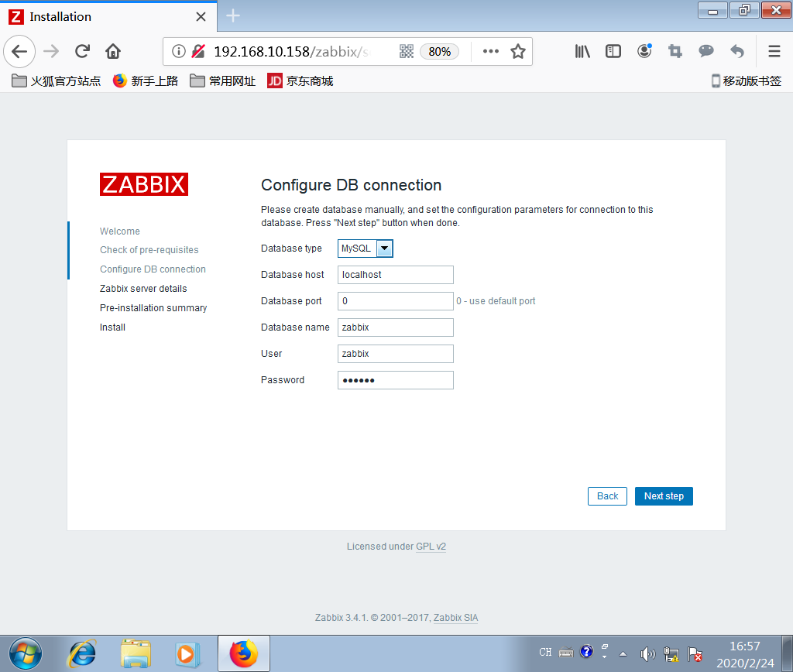Open the chat bubble toolbar icon
Viewport: 793px width, 672px height.
(706, 50)
